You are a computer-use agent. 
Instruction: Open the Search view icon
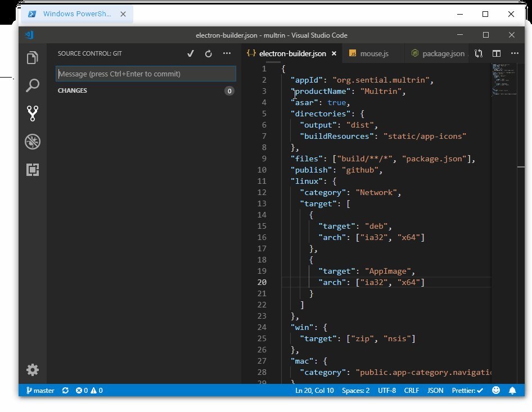tap(33, 85)
